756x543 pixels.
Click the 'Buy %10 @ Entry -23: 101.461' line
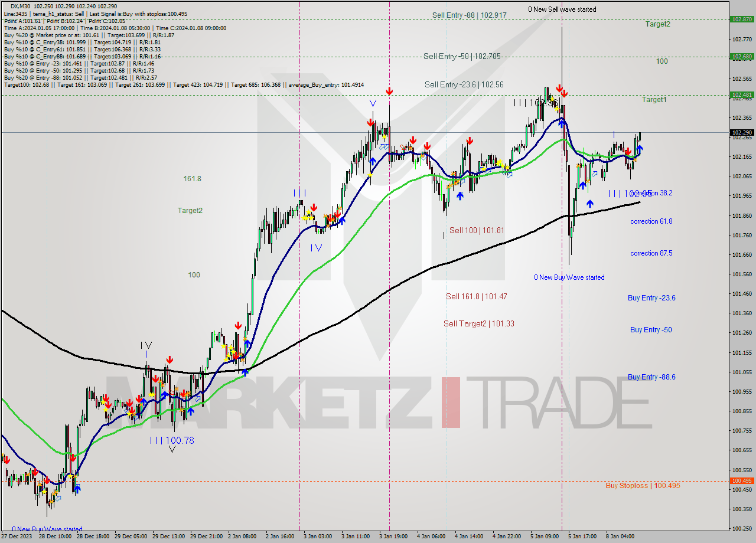point(79,63)
